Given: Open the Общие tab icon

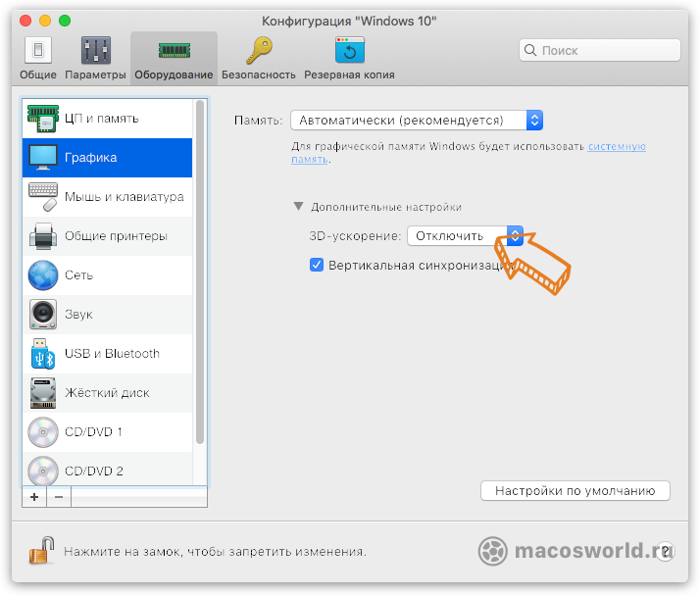Looking at the screenshot, I should pos(38,50).
